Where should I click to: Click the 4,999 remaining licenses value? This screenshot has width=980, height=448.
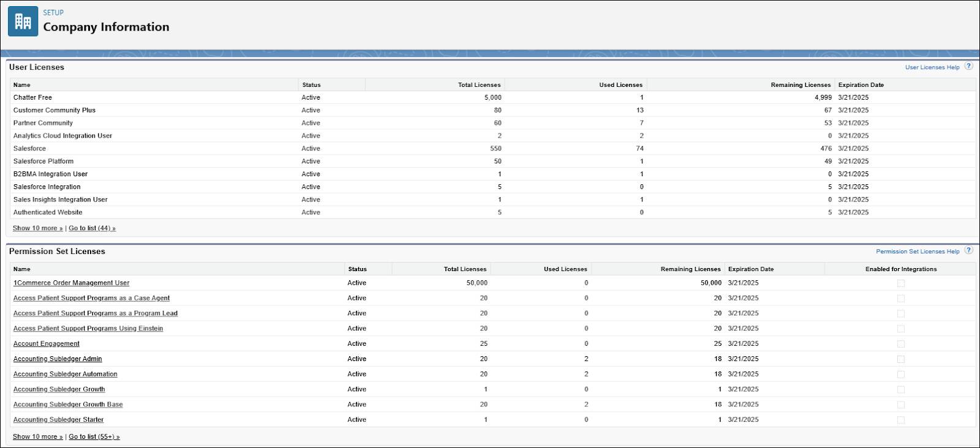click(x=823, y=97)
